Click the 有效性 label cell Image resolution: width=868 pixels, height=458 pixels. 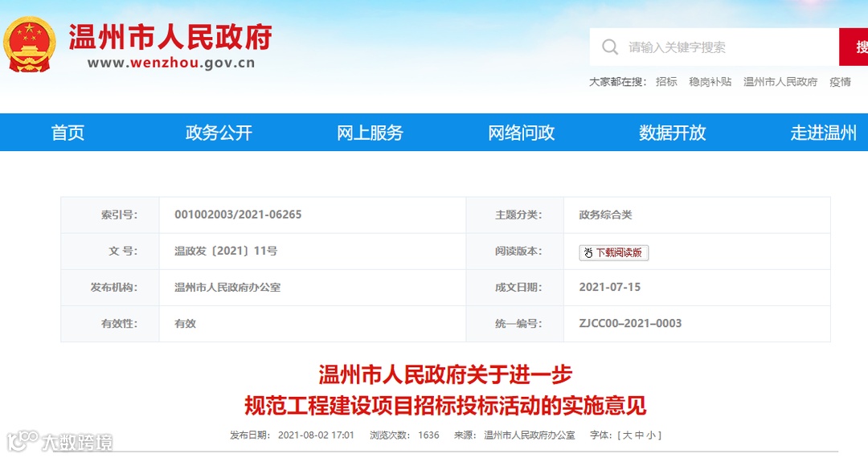point(110,324)
